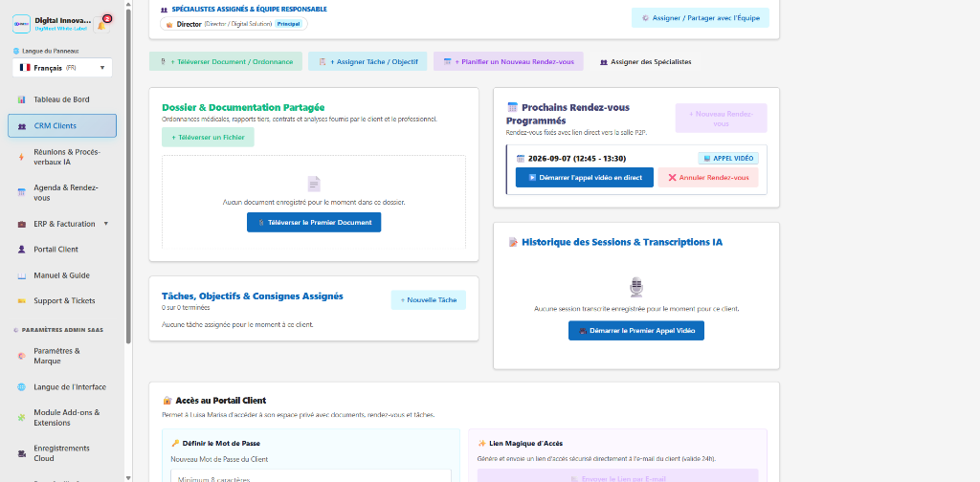980x482 pixels.
Task: Open CRM Clients section
Action: pos(62,125)
